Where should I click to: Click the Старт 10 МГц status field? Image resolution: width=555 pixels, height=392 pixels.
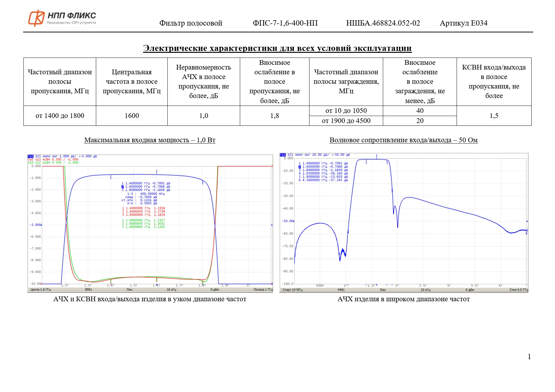pos(292,290)
